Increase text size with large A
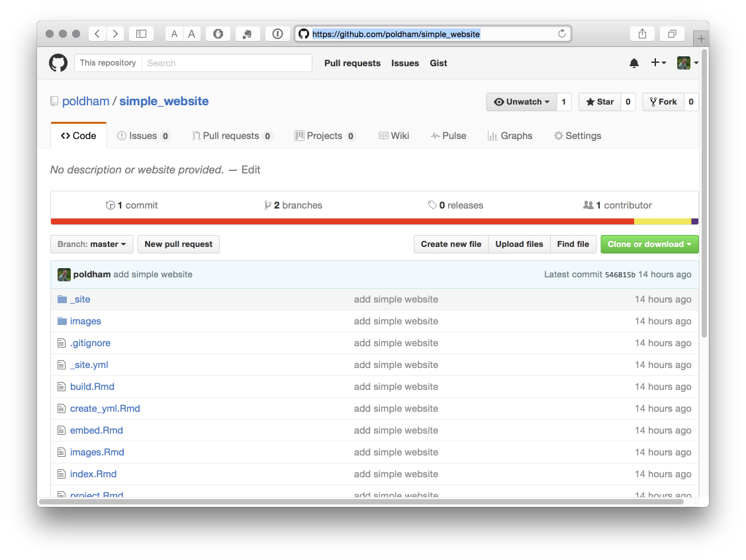Image resolution: width=746 pixels, height=560 pixels. [192, 34]
